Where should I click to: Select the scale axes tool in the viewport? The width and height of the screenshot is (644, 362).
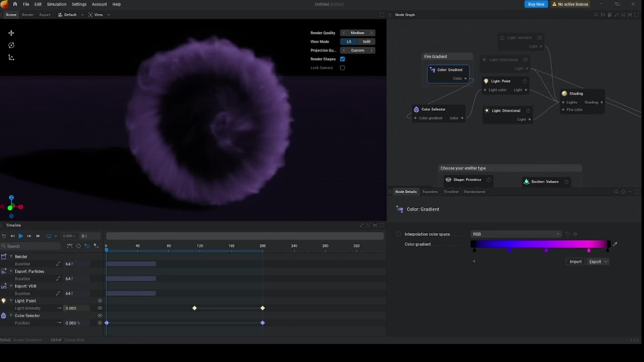pos(11,58)
